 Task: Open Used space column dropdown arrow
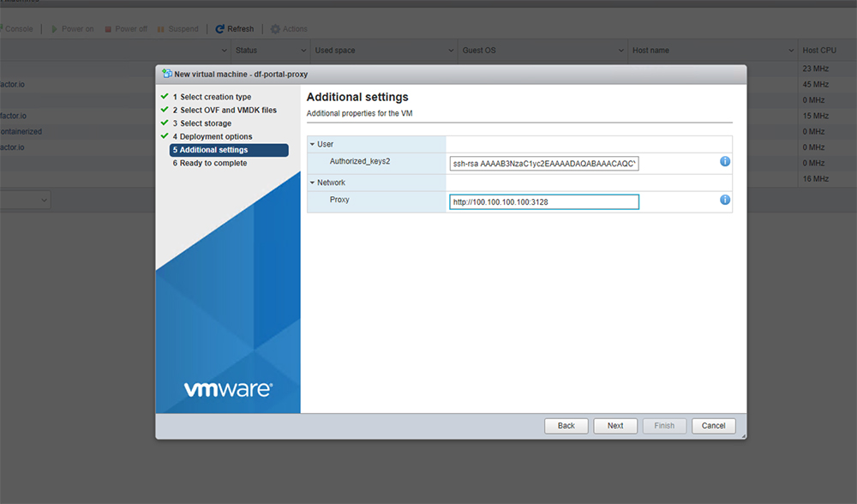pos(451,51)
